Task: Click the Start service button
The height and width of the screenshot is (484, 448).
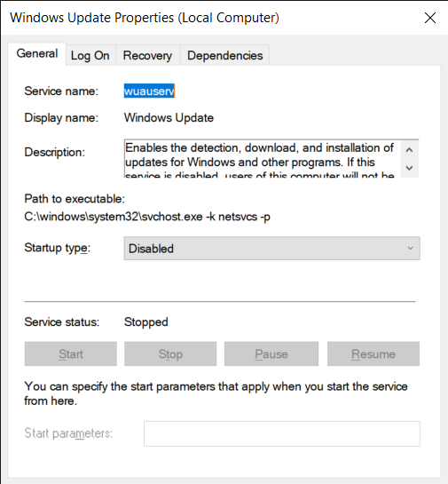Action: (x=71, y=353)
